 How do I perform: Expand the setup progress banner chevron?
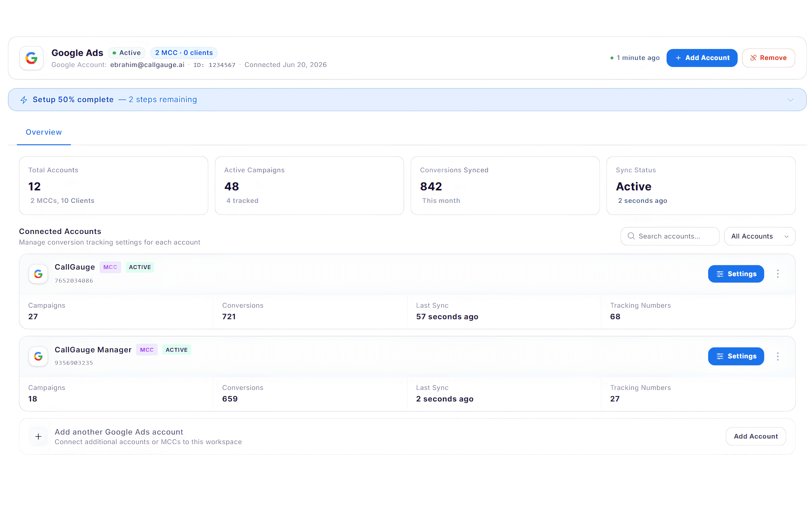point(790,100)
